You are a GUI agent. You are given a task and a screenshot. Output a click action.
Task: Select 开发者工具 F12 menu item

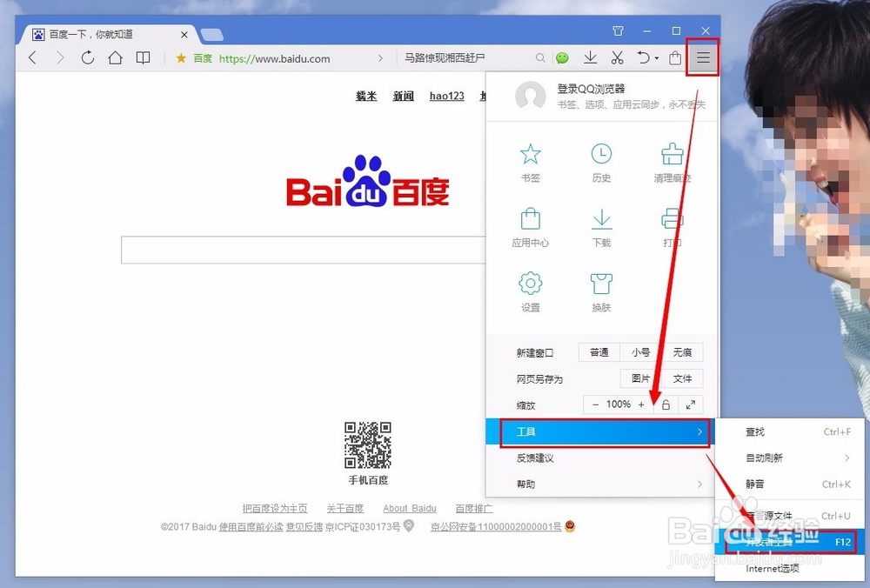[x=791, y=542]
